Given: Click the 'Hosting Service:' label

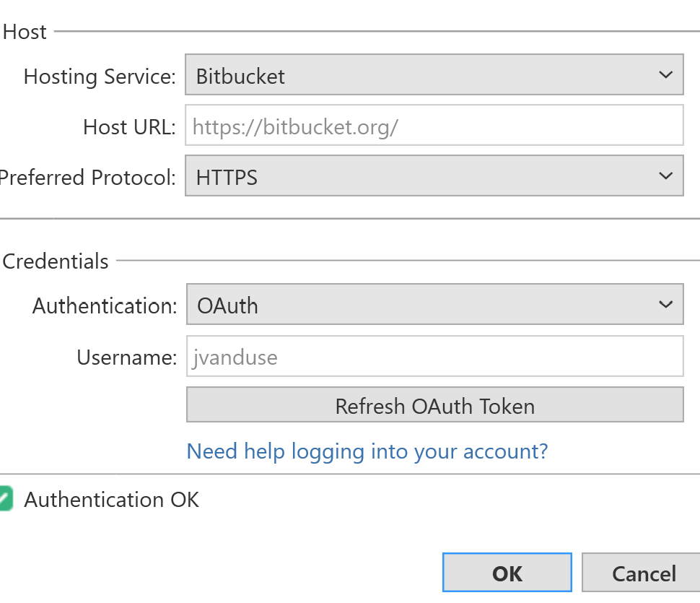Looking at the screenshot, I should pos(100,77).
